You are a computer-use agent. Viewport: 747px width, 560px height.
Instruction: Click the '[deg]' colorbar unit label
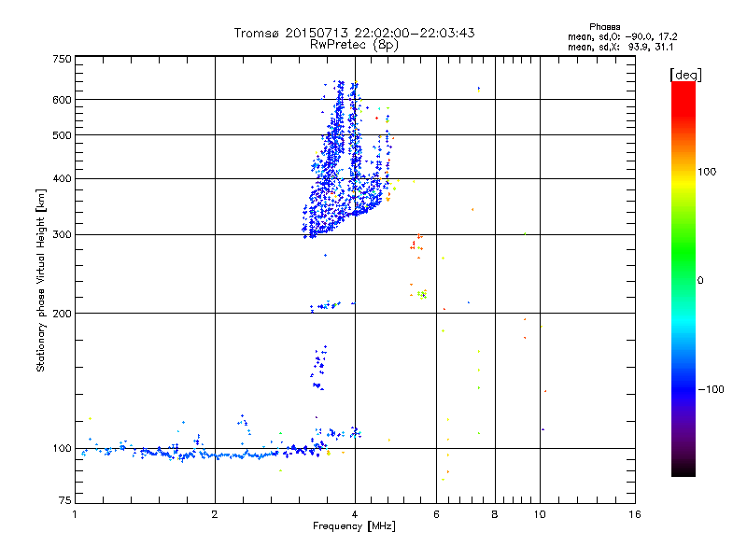pyautogui.click(x=685, y=75)
